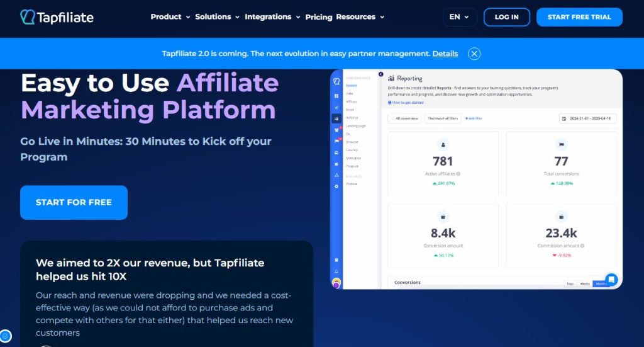This screenshot has width=644, height=347.
Task: Select Browser in dashboard side menu
Action: [352, 142]
